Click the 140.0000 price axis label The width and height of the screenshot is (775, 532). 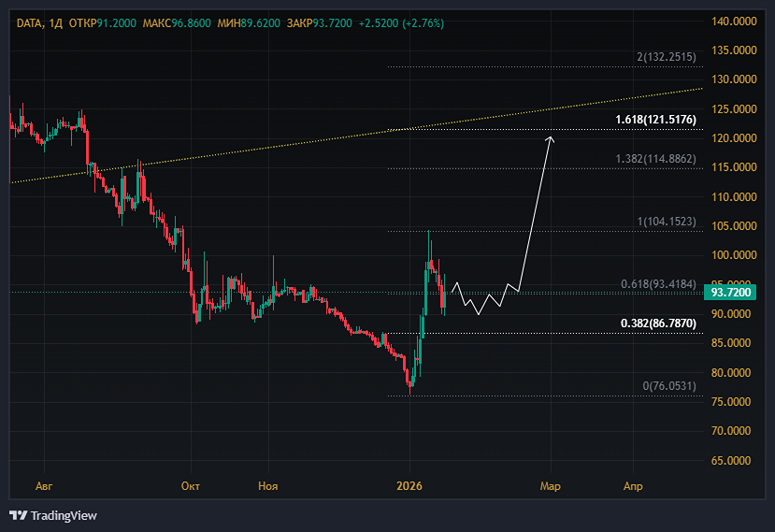734,22
